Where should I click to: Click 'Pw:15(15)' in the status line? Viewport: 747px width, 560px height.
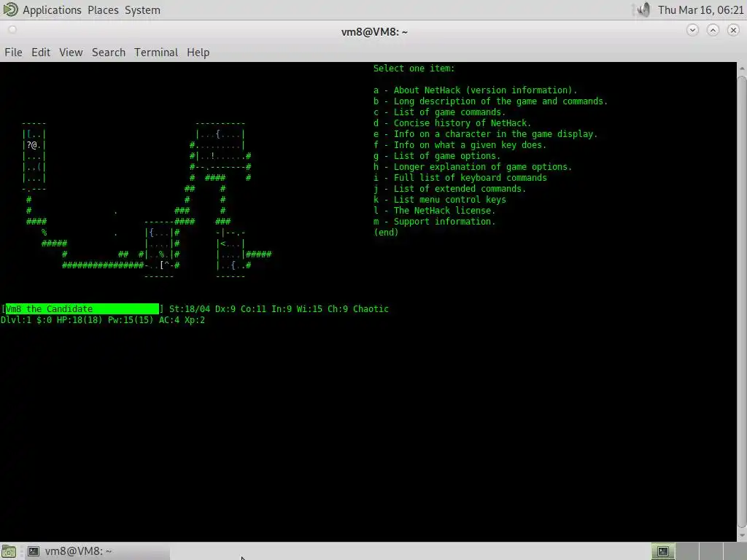131,320
